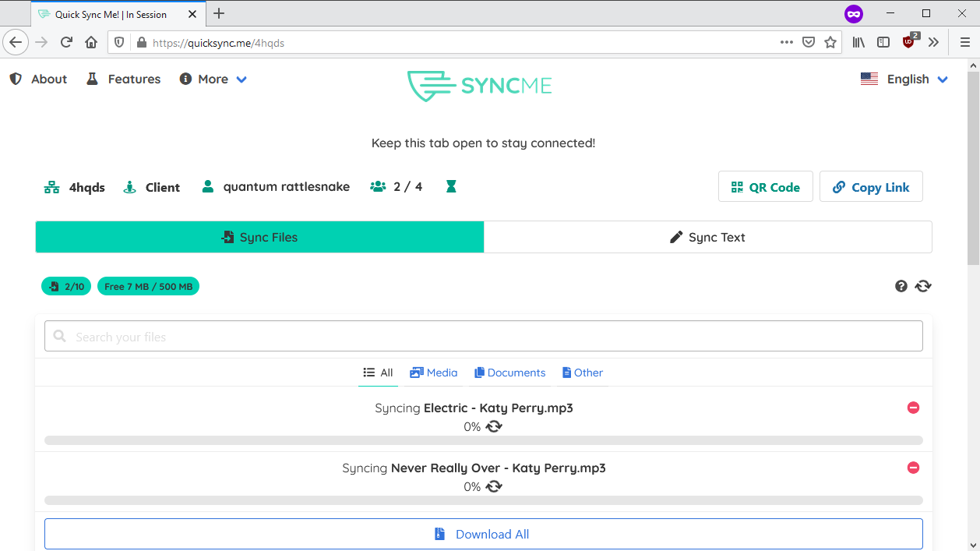Open the uBlock Origin extension icon

[910, 41]
